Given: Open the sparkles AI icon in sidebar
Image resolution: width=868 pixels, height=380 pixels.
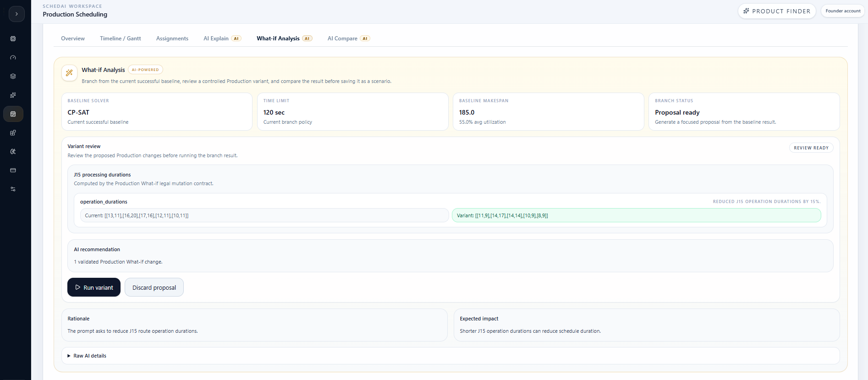Looking at the screenshot, I should pyautogui.click(x=13, y=95).
